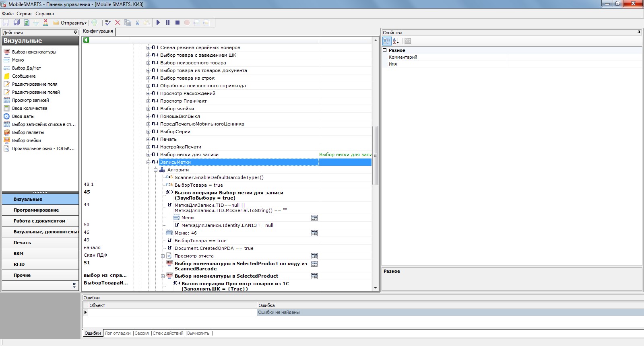Click the refresh configuration toolbar icon
Screen dimensions: 644x346
[x=27, y=23]
